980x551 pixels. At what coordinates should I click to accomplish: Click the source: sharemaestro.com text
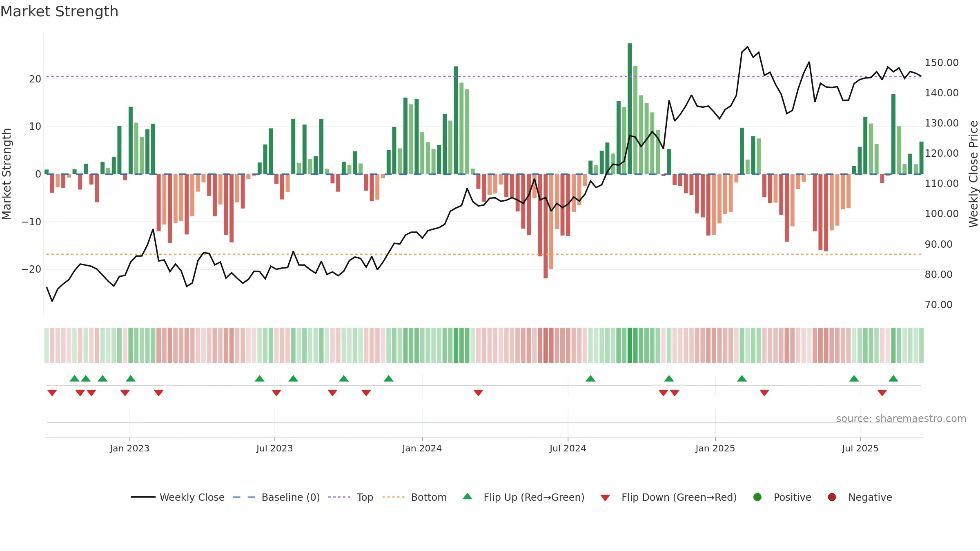901,418
